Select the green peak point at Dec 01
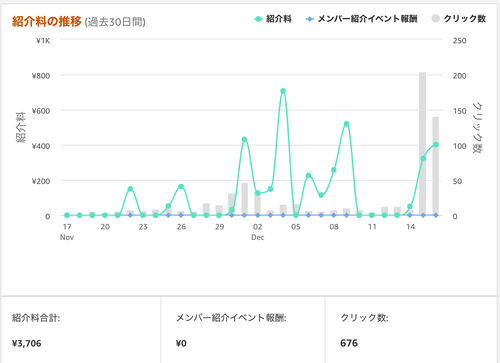This screenshot has width=500, height=363. [244, 140]
